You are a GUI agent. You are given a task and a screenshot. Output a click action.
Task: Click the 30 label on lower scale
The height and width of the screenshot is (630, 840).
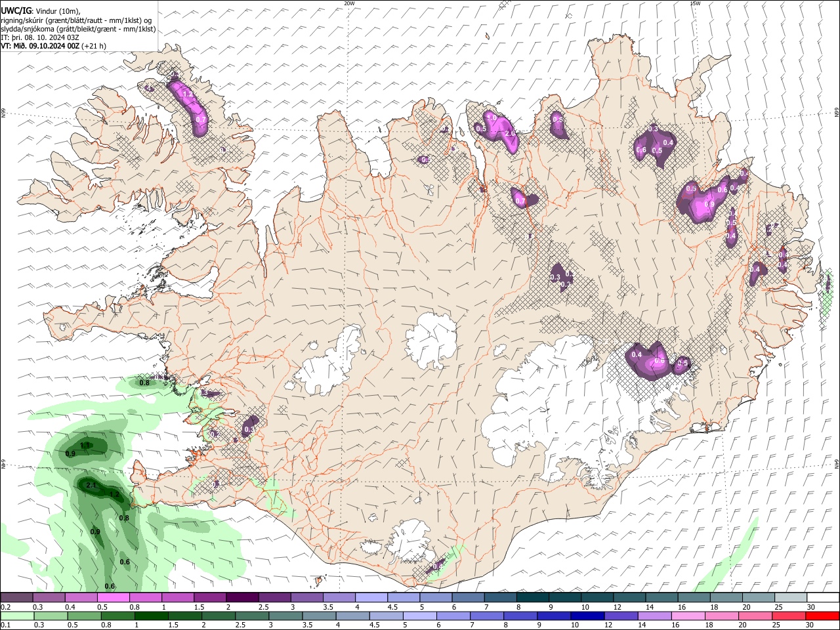pyautogui.click(x=811, y=625)
